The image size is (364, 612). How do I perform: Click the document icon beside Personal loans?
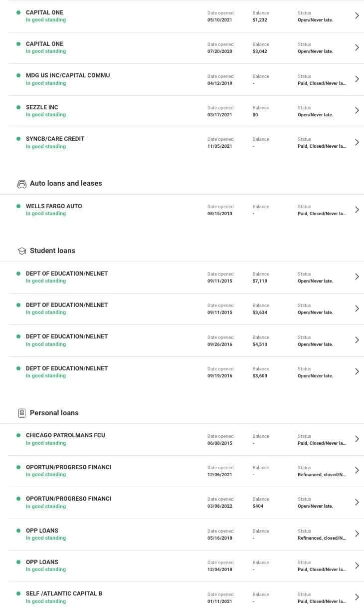pyautogui.click(x=22, y=413)
